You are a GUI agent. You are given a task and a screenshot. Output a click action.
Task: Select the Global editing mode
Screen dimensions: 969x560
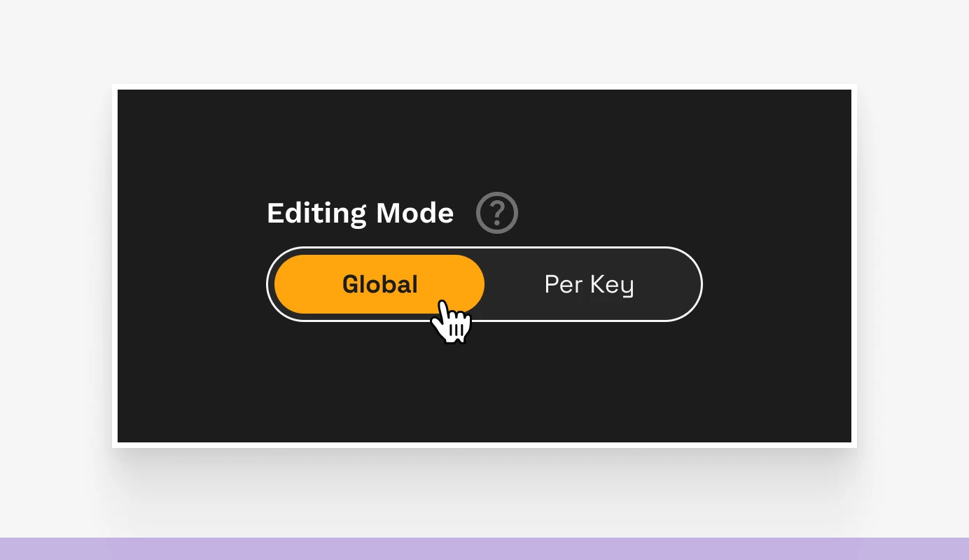click(x=379, y=284)
